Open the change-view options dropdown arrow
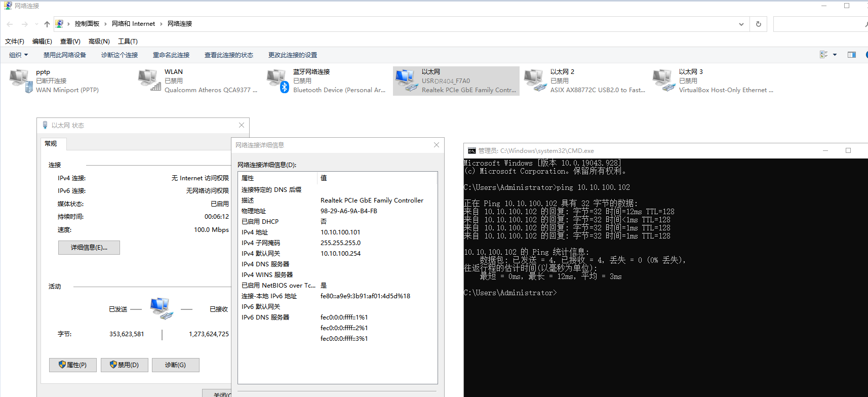The width and height of the screenshot is (868, 397). (835, 55)
